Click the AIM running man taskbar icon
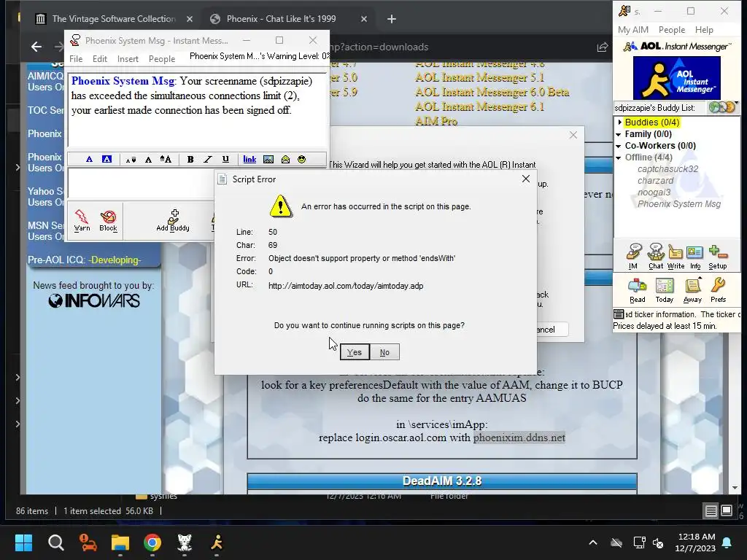 217,542
